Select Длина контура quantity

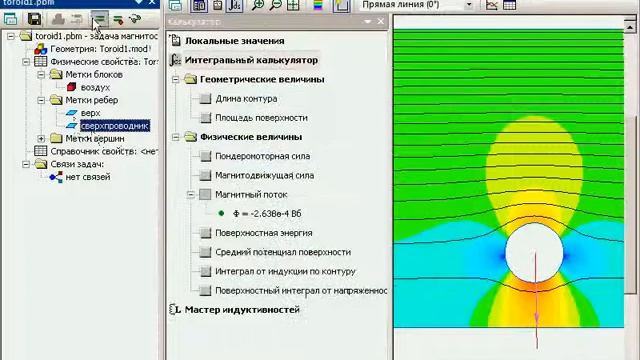pyautogui.click(x=246, y=99)
